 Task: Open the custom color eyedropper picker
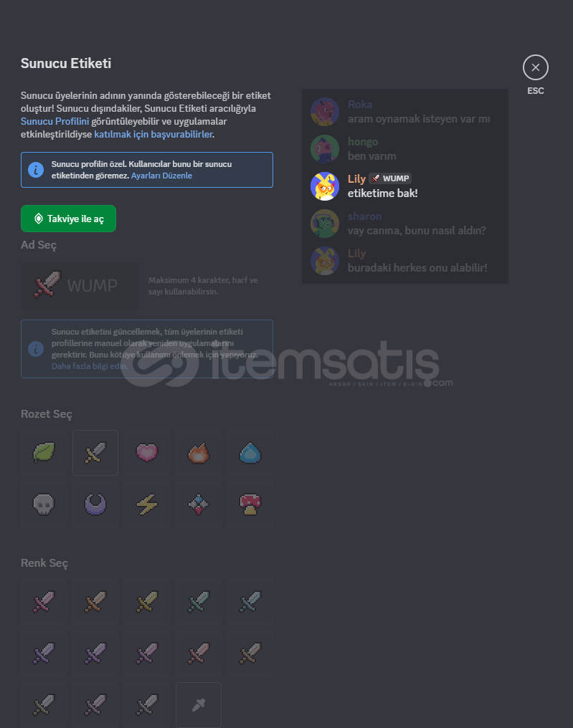coord(199,705)
